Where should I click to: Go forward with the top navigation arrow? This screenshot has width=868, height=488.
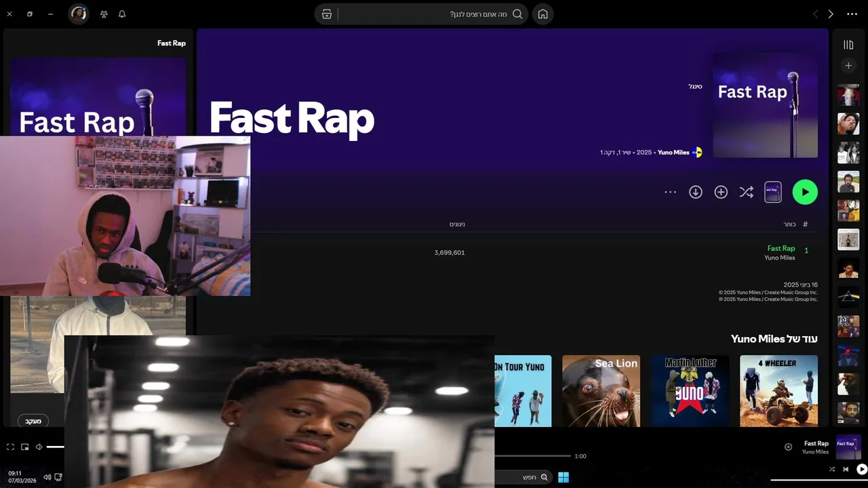(831, 14)
